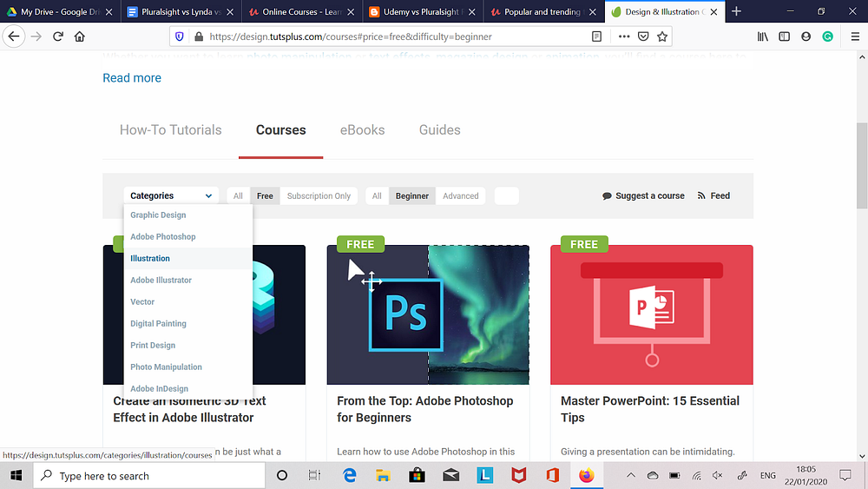The height and width of the screenshot is (489, 868).
Task: Show sidebars icon in toolbar
Action: click(x=785, y=36)
